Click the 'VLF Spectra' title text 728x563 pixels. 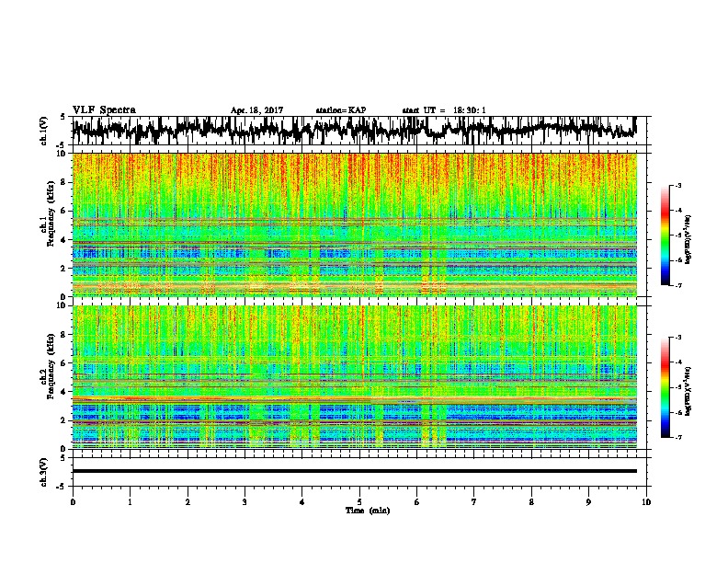point(104,110)
